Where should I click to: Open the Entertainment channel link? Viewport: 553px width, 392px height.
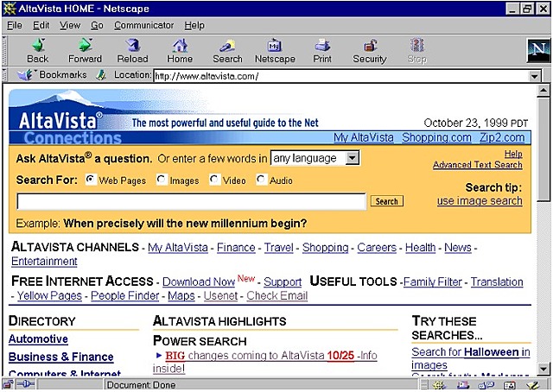pos(44,262)
